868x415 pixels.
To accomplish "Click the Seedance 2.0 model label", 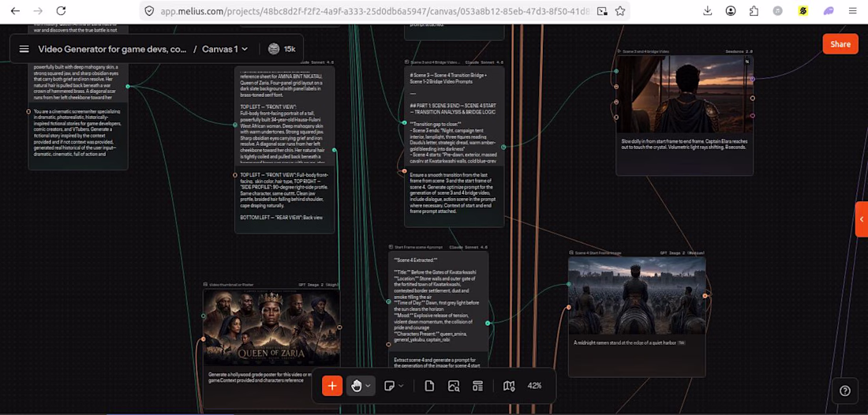I will pos(739,51).
